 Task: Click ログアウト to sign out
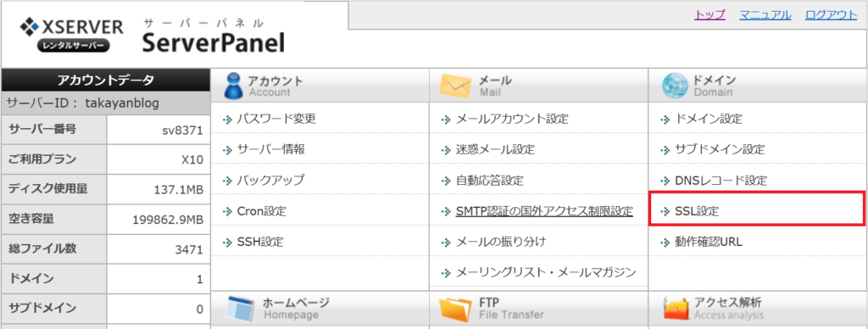tap(831, 15)
